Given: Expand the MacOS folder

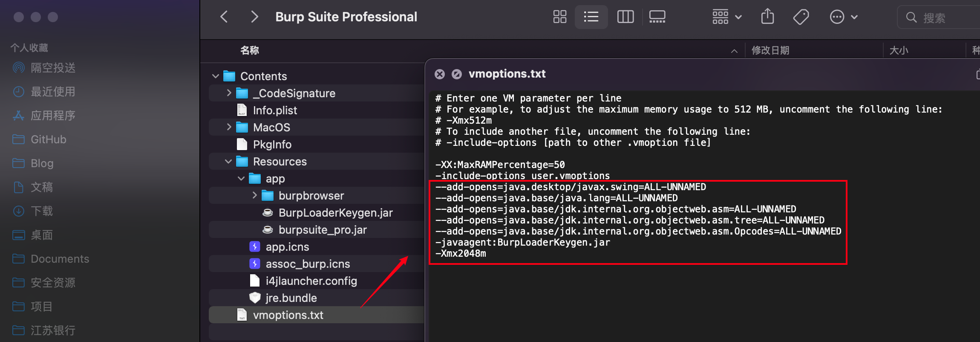Looking at the screenshot, I should pyautogui.click(x=229, y=127).
